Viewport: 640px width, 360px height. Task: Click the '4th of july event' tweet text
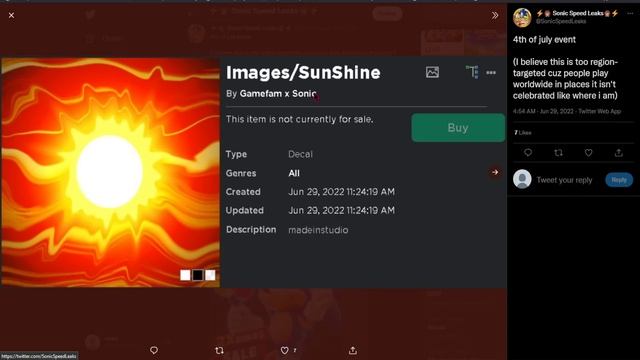[544, 40]
